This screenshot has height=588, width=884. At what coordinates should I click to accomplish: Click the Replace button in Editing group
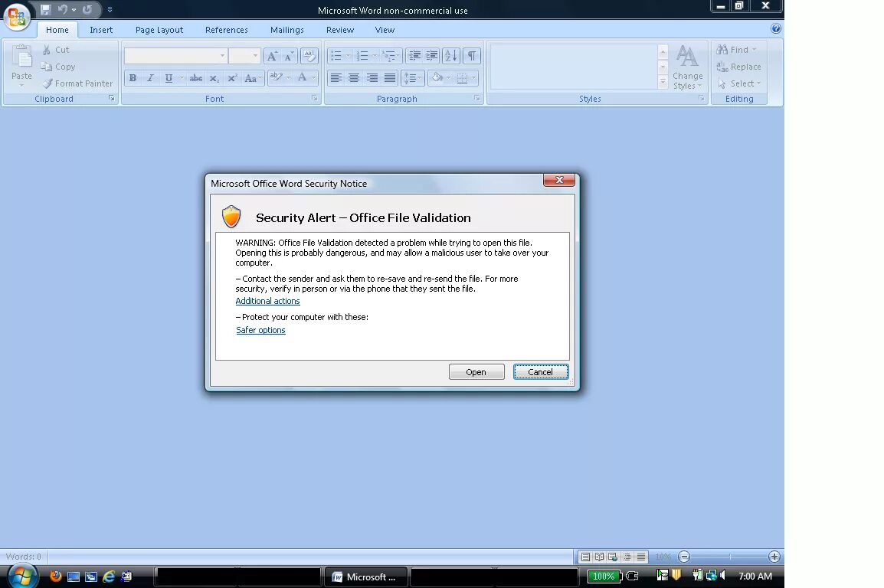pyautogui.click(x=738, y=67)
